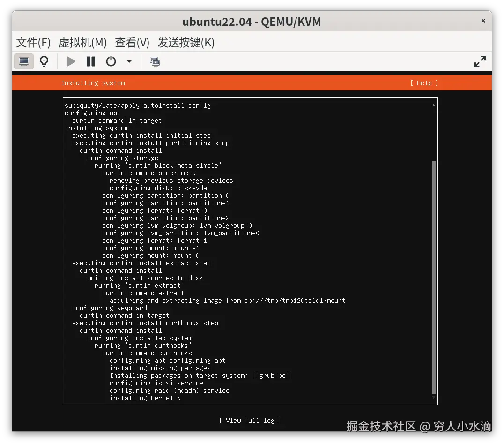Open the 发送按键(K) menu
This screenshot has width=504, height=445.
[186, 42]
